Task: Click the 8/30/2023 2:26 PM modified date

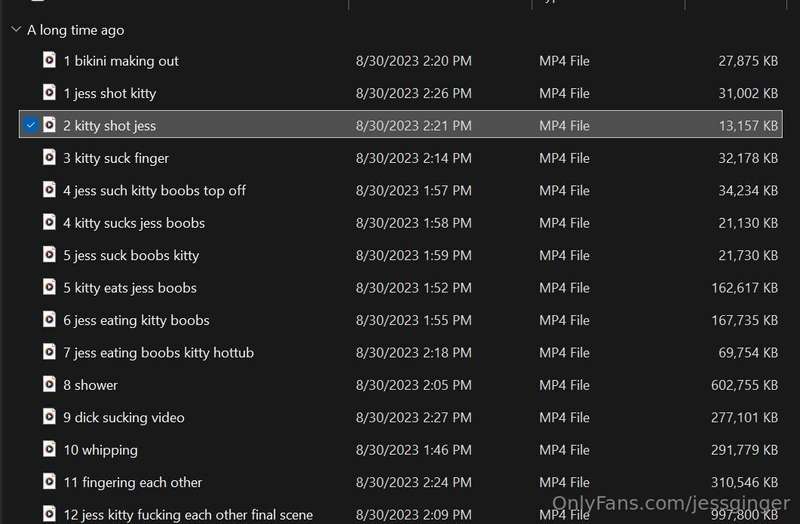Action: click(x=414, y=93)
